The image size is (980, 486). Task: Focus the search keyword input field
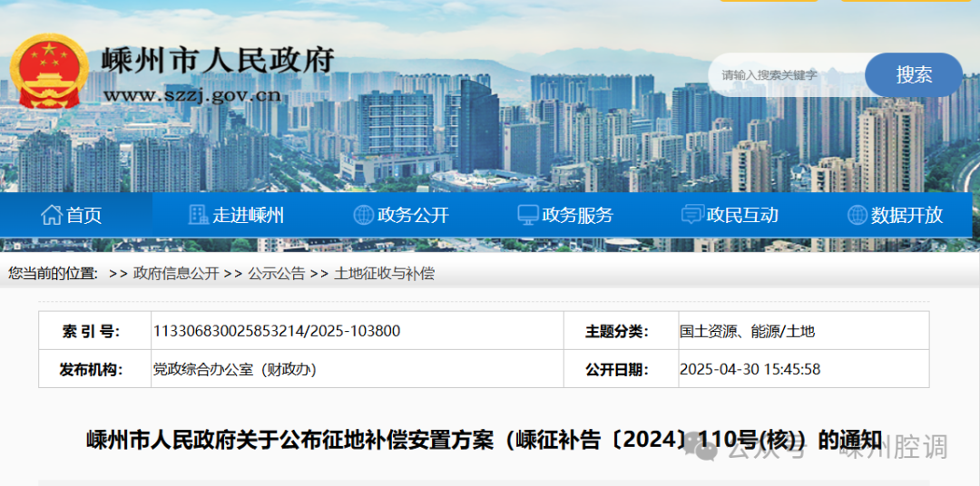click(788, 75)
